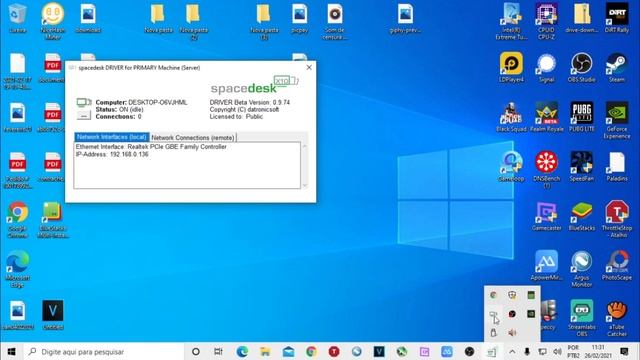
Task: Click the taskbar microphone tray icon
Action: click(527, 351)
